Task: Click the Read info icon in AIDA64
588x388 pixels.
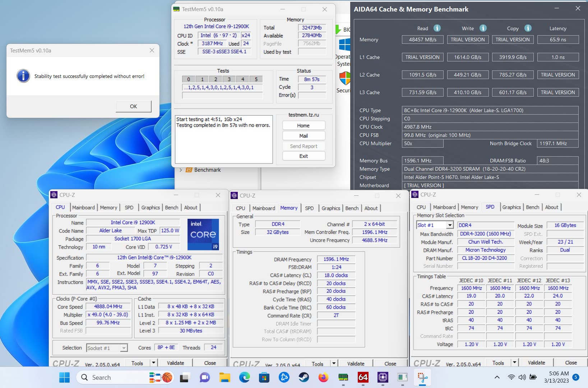Action: point(437,28)
